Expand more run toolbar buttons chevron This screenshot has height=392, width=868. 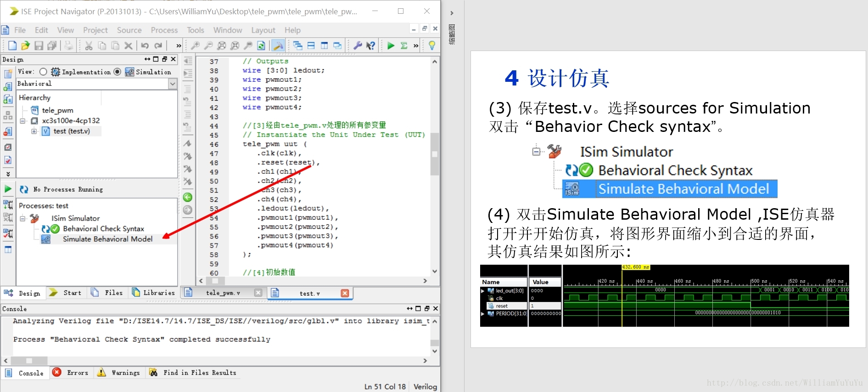pos(416,45)
